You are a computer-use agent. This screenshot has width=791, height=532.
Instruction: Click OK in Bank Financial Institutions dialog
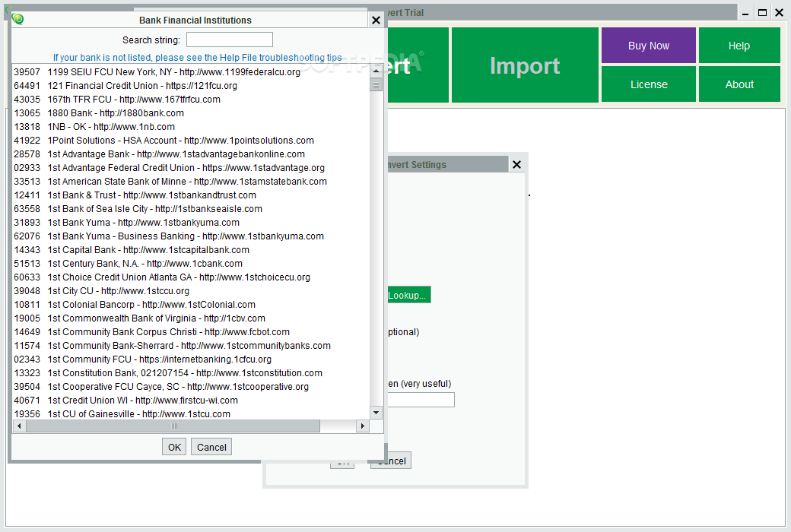click(x=174, y=447)
